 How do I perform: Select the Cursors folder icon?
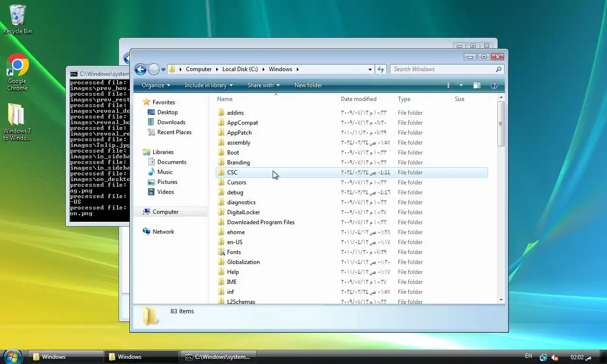point(221,182)
